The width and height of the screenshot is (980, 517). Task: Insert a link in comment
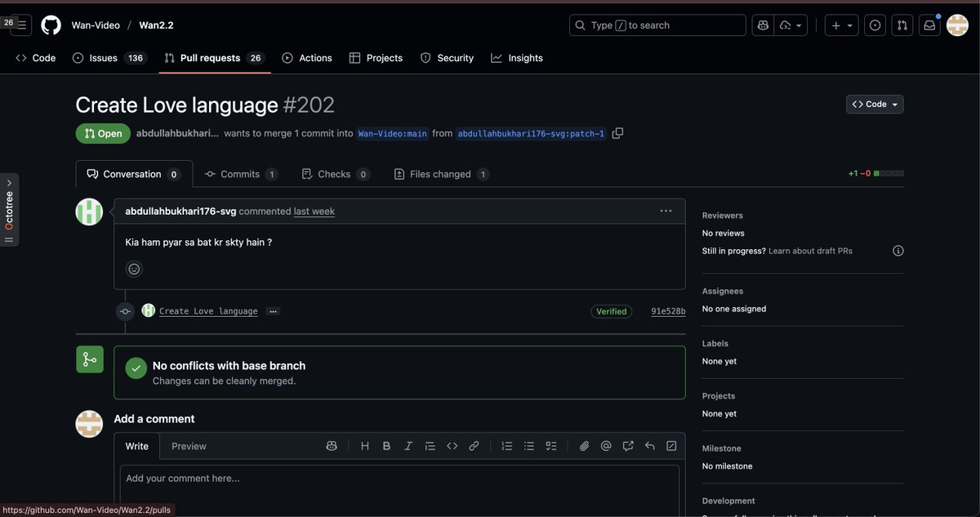click(474, 446)
